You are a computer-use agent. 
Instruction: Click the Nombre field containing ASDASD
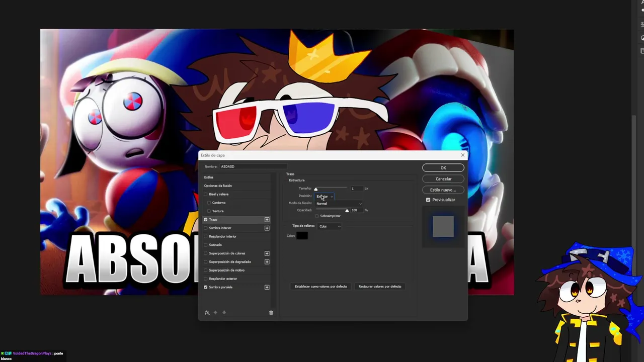click(x=254, y=166)
